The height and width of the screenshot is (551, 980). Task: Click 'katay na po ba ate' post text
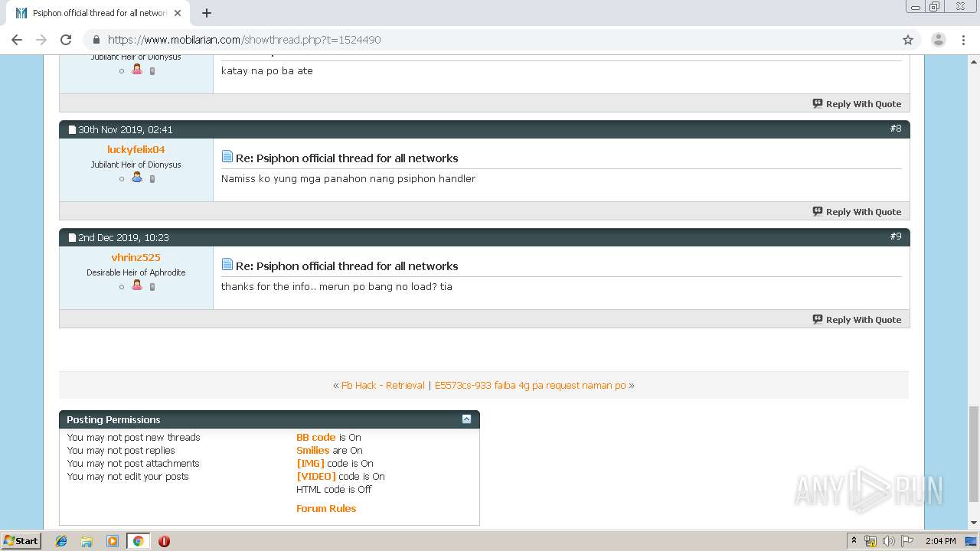point(267,70)
